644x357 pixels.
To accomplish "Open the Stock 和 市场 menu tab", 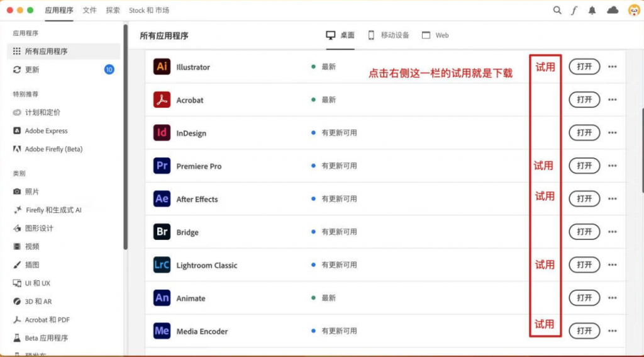I will click(x=148, y=10).
